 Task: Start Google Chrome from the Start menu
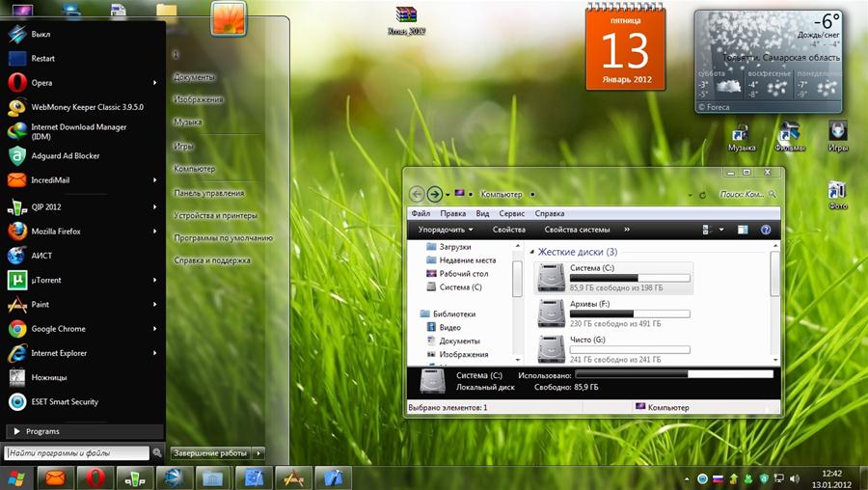pyautogui.click(x=58, y=329)
